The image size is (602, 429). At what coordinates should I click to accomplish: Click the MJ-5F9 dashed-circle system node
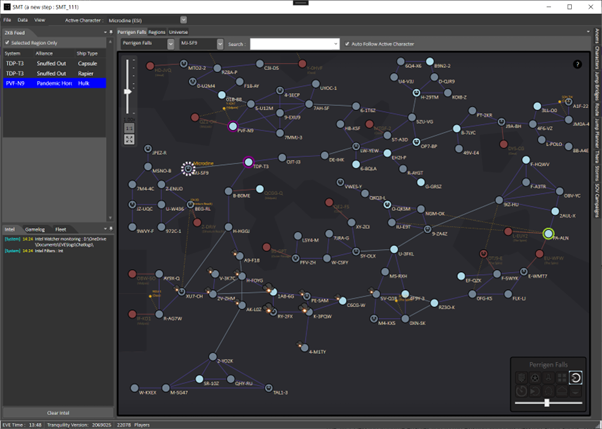click(188, 170)
